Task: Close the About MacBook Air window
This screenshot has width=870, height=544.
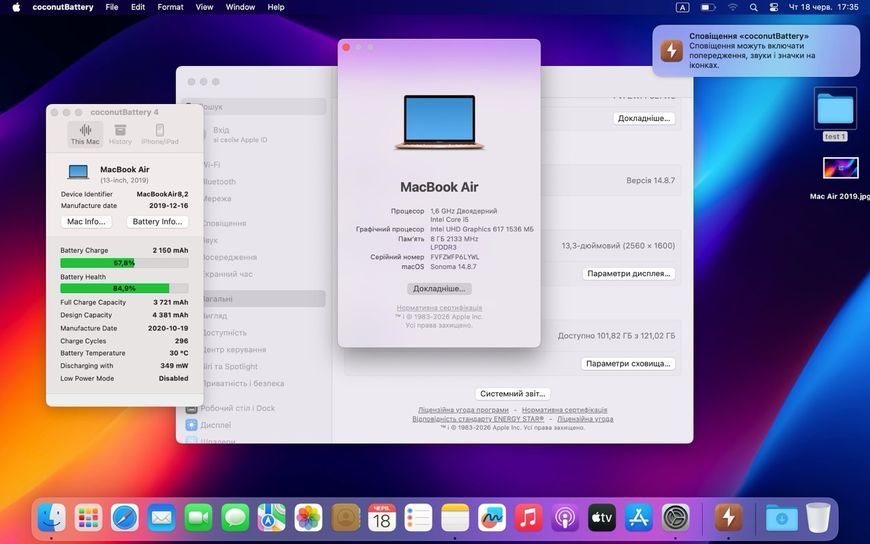Action: coord(346,47)
